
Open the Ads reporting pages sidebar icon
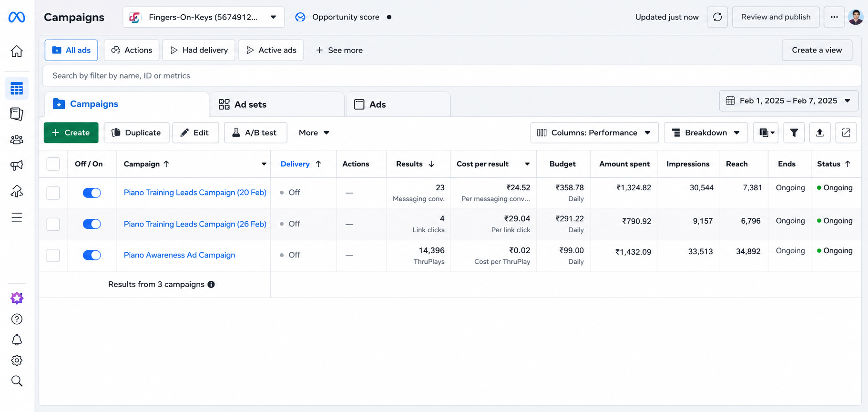17,114
